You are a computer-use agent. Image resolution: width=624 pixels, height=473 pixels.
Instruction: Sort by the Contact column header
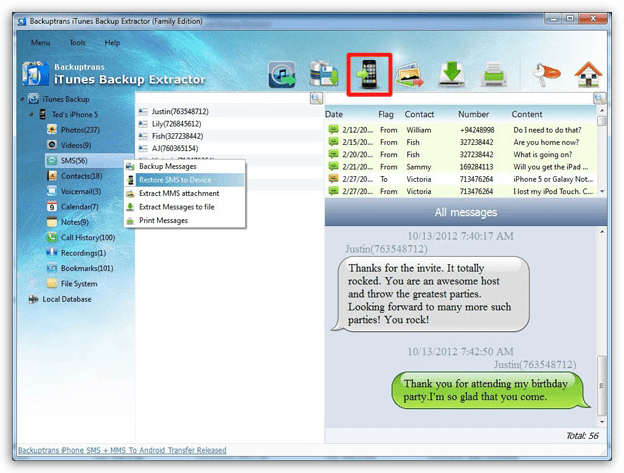pos(419,115)
